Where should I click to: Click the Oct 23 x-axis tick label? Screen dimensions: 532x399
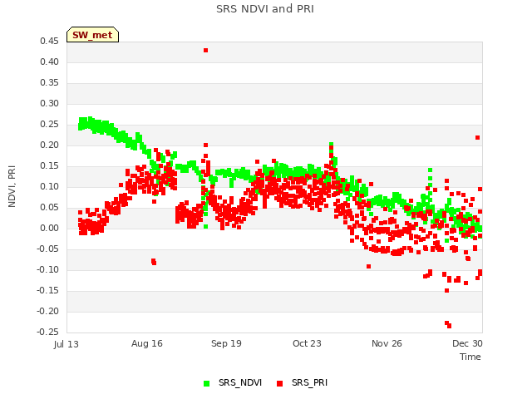pyautogui.click(x=307, y=343)
